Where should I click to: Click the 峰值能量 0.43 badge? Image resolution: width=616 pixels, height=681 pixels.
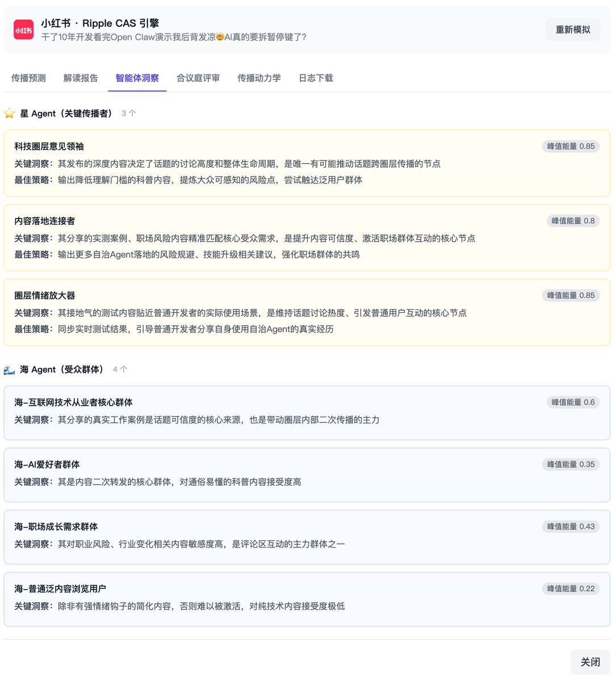pyautogui.click(x=571, y=527)
